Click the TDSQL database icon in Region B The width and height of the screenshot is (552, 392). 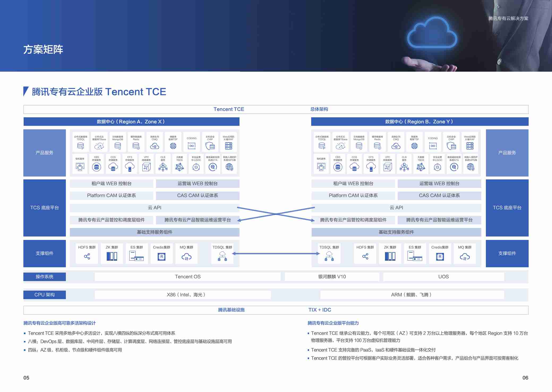coord(322,146)
